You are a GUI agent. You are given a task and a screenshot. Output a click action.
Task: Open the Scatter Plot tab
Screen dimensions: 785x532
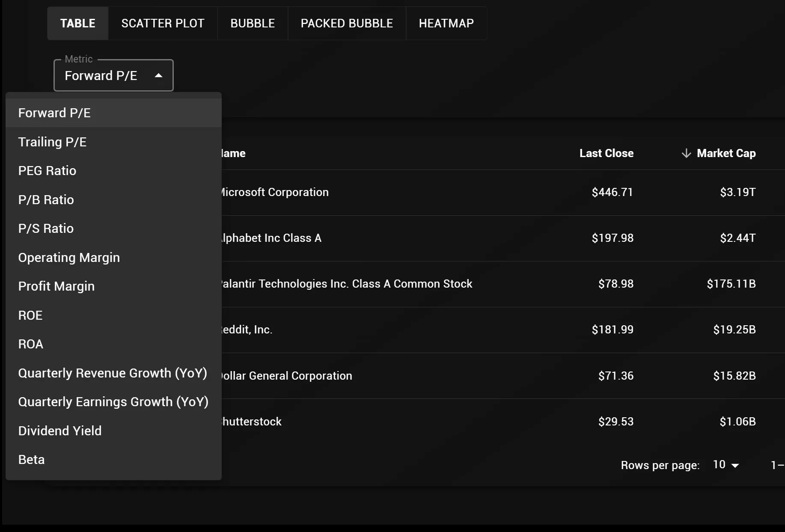(x=163, y=23)
